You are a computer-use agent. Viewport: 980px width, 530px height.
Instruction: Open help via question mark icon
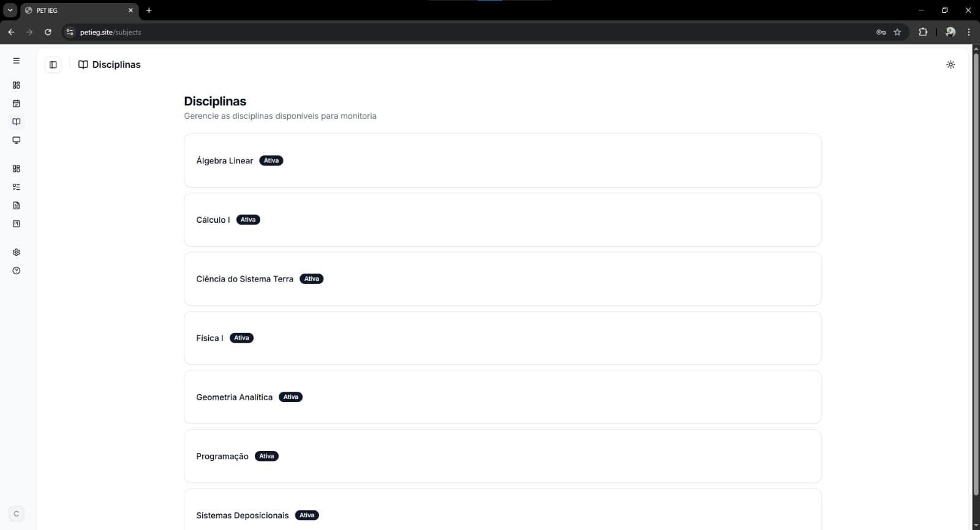pyautogui.click(x=17, y=271)
